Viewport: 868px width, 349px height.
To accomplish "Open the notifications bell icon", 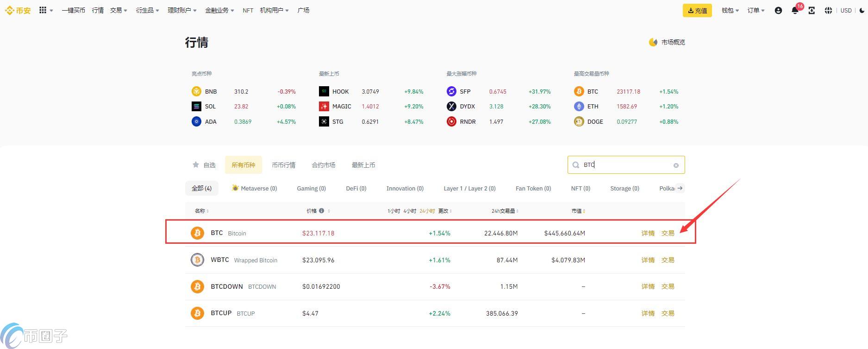I will pos(795,10).
